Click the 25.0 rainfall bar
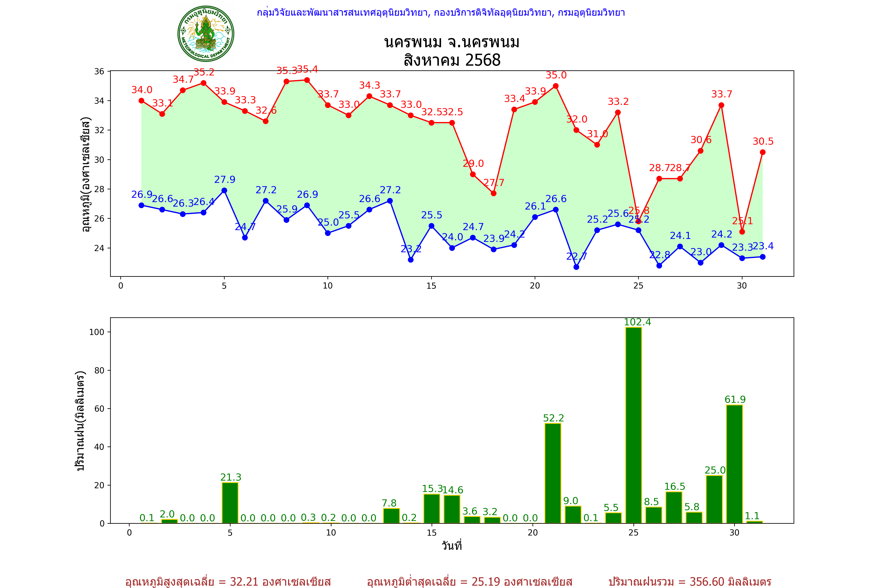 click(x=714, y=499)
